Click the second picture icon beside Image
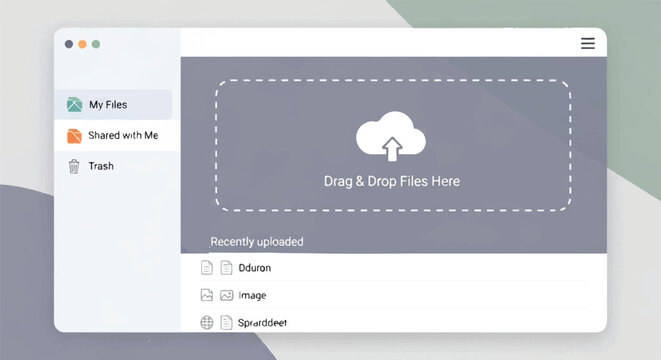Viewport: 661px width, 360px height. click(x=226, y=295)
